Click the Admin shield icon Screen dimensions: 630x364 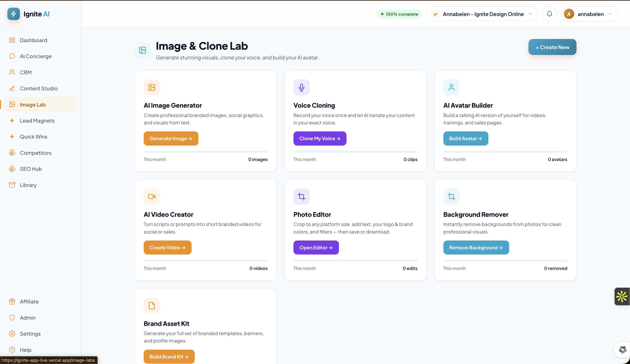pos(12,318)
